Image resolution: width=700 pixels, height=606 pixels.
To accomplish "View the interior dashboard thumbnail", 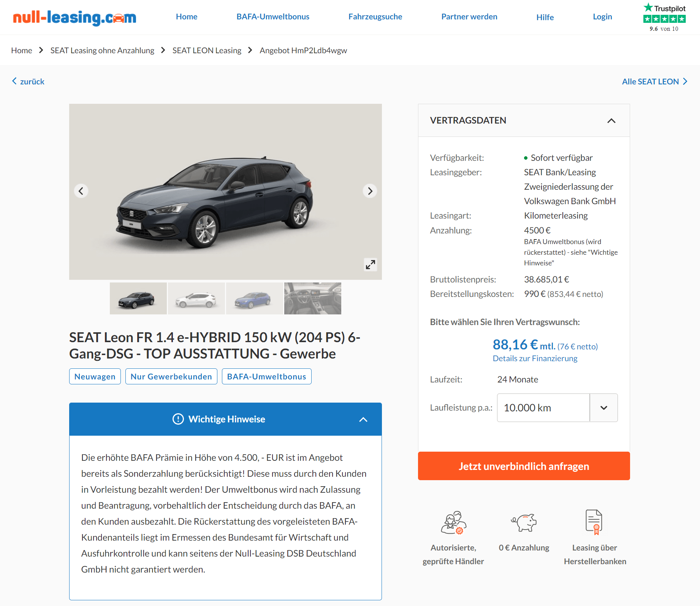I will point(313,298).
